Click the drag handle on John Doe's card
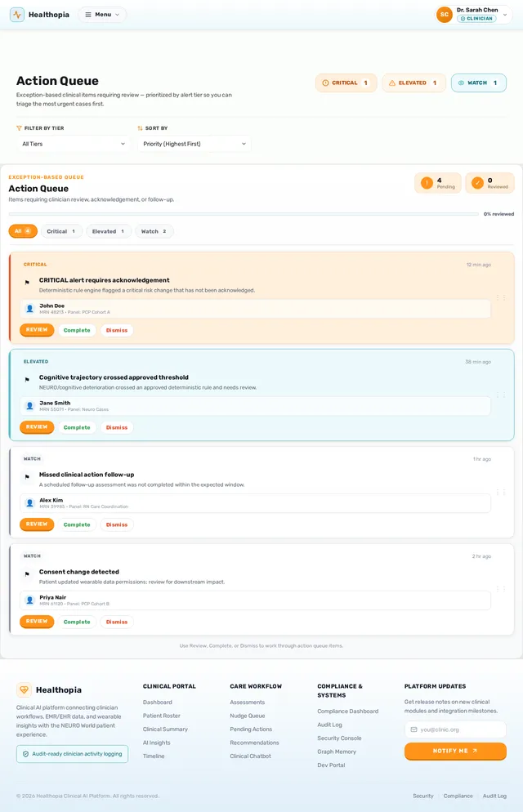The width and height of the screenshot is (523, 812). point(501,297)
